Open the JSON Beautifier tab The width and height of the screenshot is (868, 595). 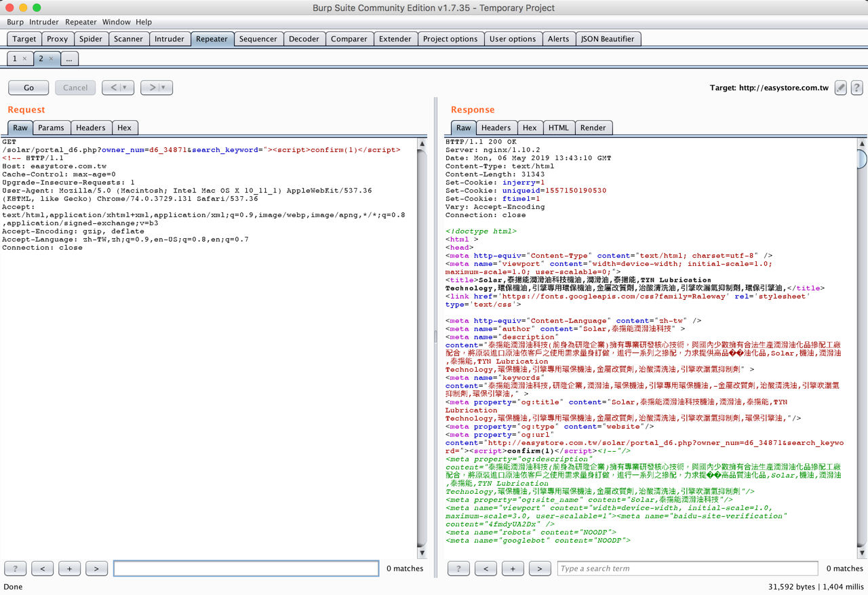click(x=608, y=39)
